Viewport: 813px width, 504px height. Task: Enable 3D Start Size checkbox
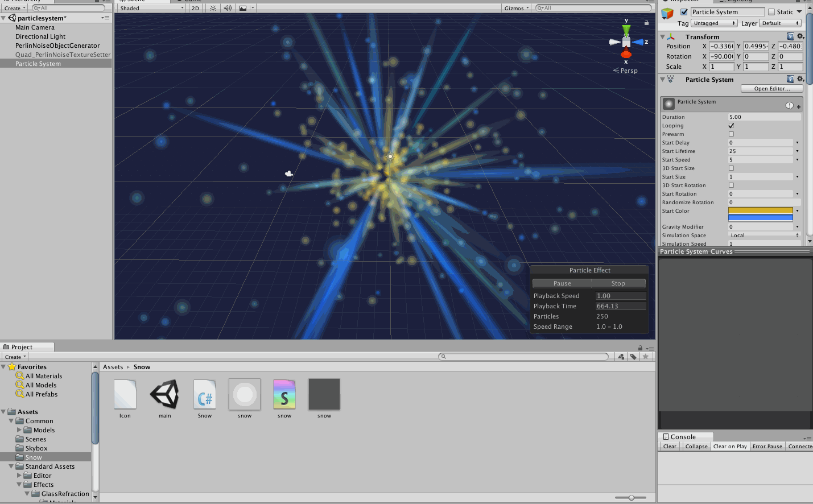[731, 168]
